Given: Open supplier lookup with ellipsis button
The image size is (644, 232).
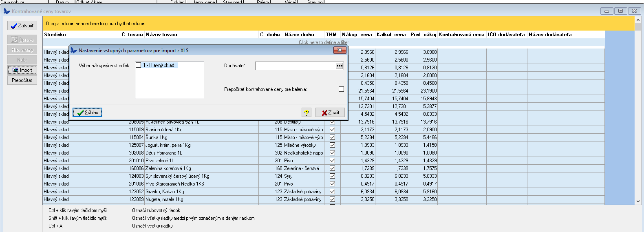Looking at the screenshot, I should point(340,66).
